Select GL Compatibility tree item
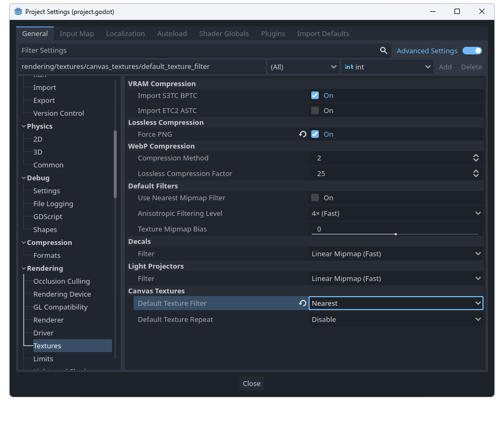Viewport: 504px width, 421px height. pos(60,307)
